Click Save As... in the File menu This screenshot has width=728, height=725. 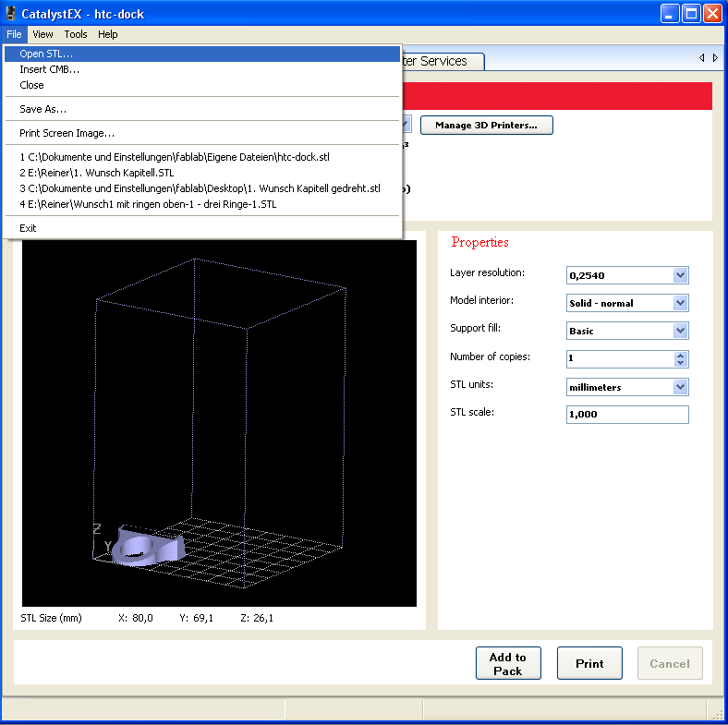coord(42,109)
